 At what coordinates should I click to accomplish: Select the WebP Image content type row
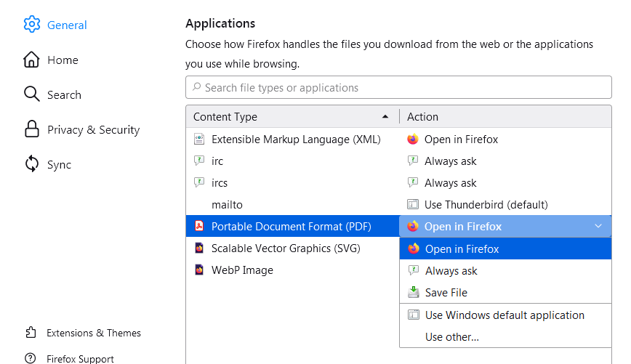point(242,270)
